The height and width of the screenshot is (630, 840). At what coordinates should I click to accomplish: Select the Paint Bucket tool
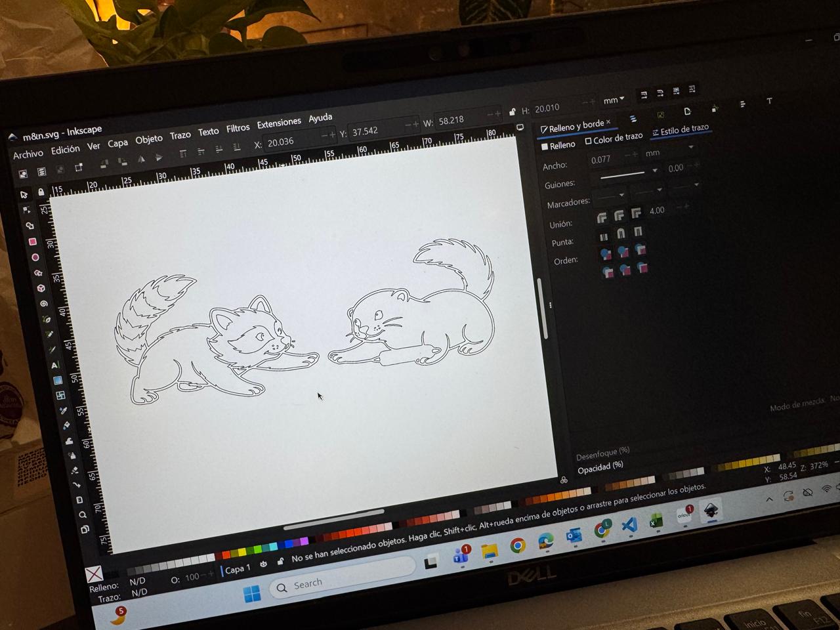[x=66, y=425]
